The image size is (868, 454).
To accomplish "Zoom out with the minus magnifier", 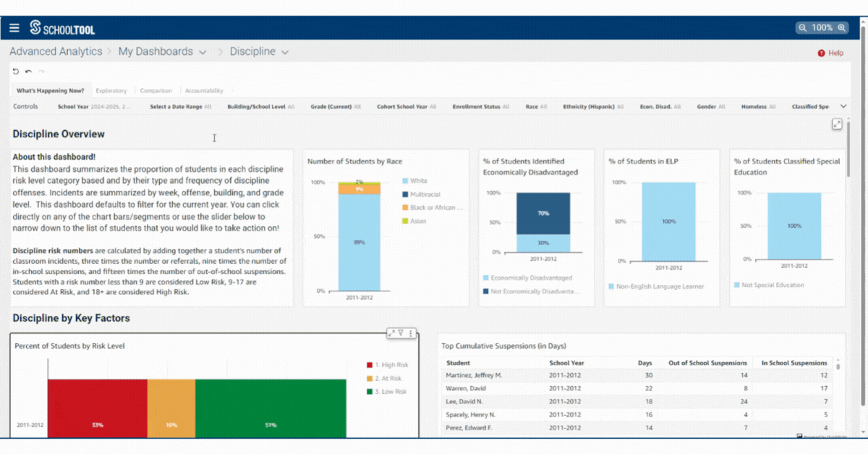I will 803,27.
